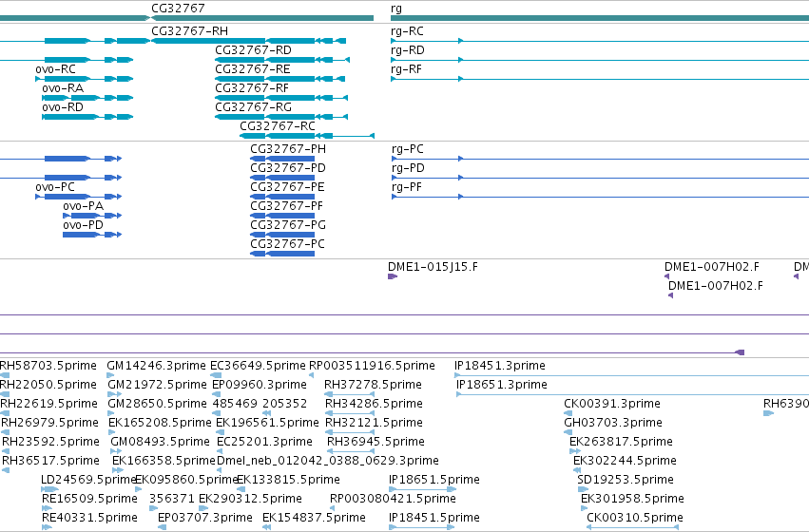Select the rg-PF protein label
Image resolution: width=809 pixels, height=532 pixels.
[x=407, y=187]
